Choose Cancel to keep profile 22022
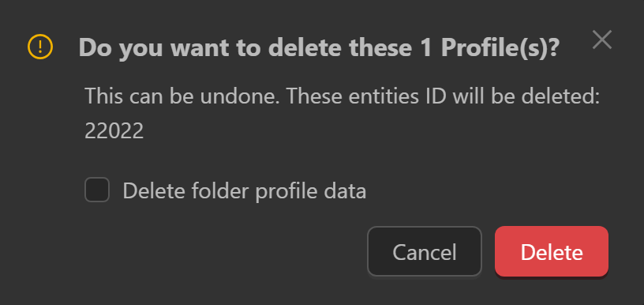This screenshot has width=644, height=305. tap(425, 251)
